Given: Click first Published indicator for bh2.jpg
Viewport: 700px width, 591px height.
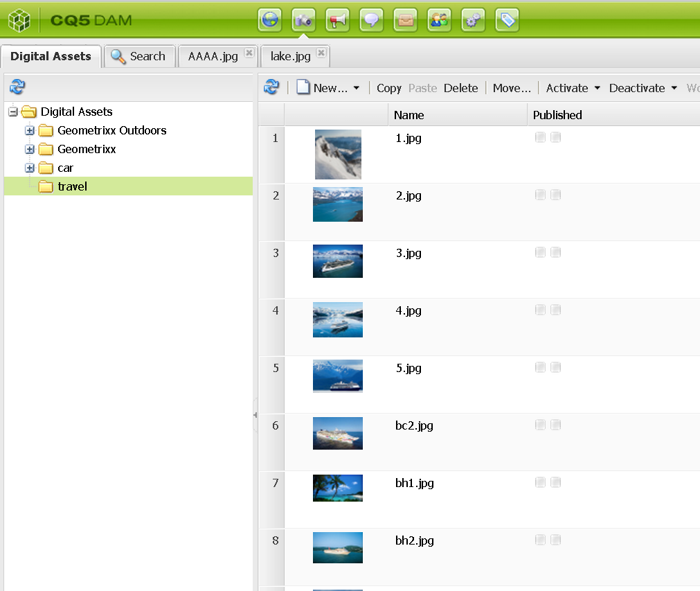Looking at the screenshot, I should (540, 540).
